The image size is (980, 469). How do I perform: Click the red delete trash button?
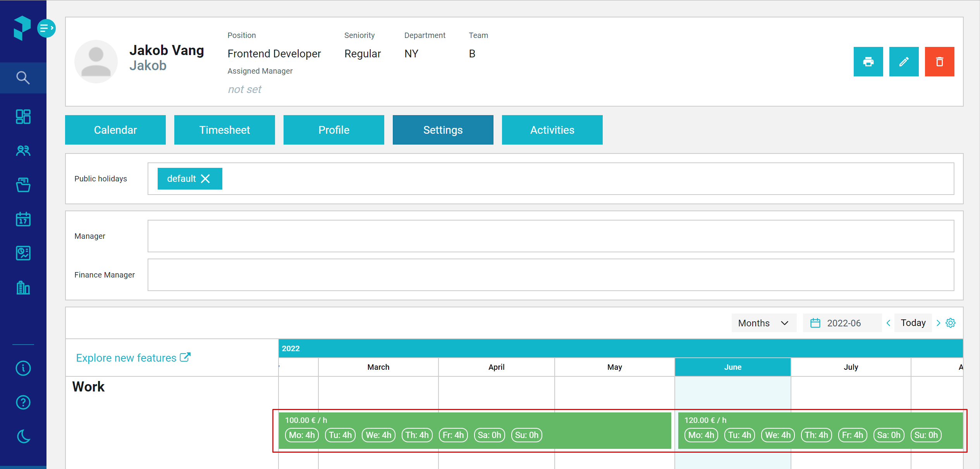point(939,62)
